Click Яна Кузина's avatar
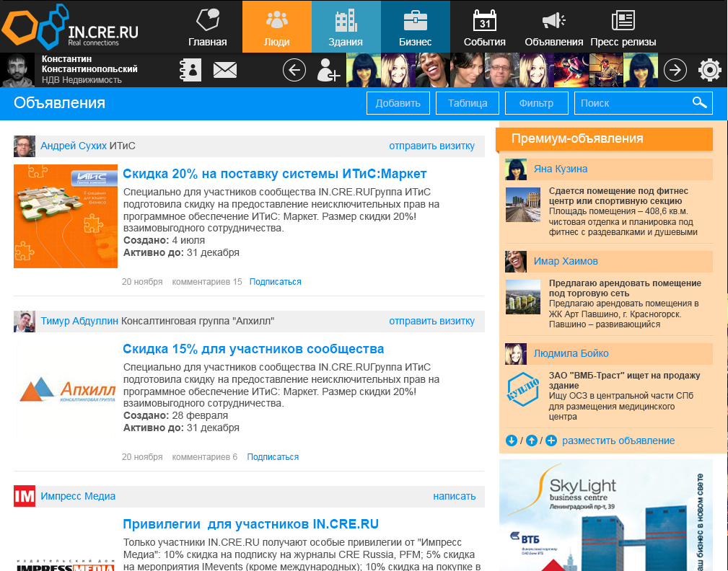728x571 pixels. tap(516, 169)
